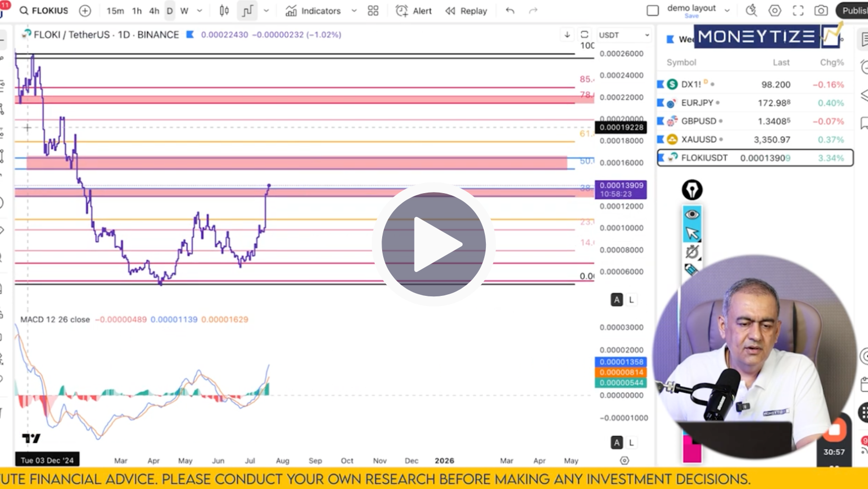Stop recording with the orange stop button
The width and height of the screenshot is (868, 489).
tap(835, 429)
